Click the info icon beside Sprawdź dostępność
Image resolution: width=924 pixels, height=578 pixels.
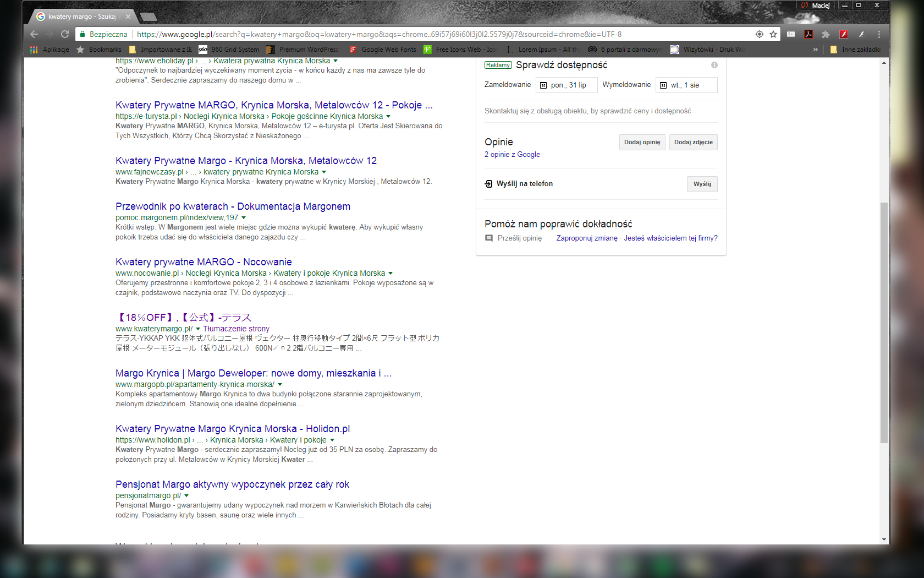714,65
